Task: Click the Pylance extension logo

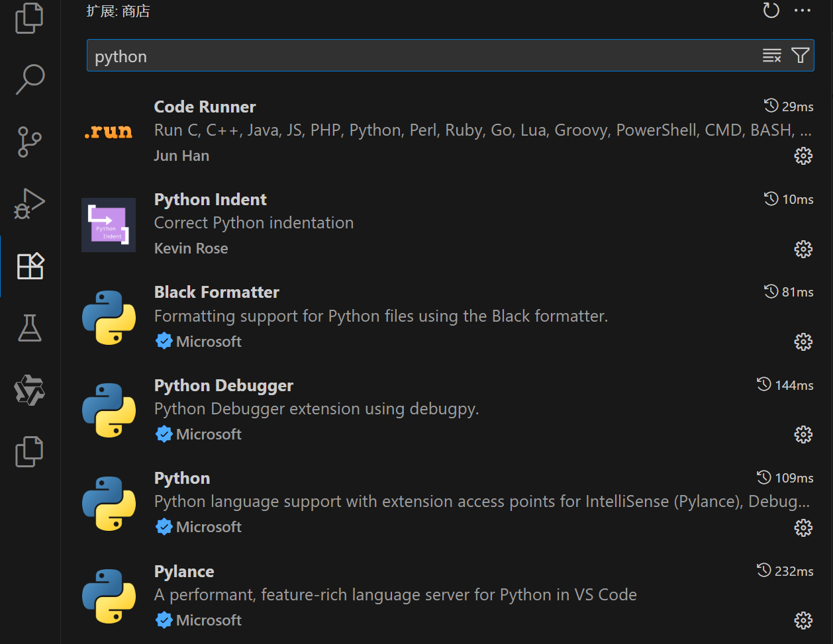Action: pyautogui.click(x=109, y=596)
